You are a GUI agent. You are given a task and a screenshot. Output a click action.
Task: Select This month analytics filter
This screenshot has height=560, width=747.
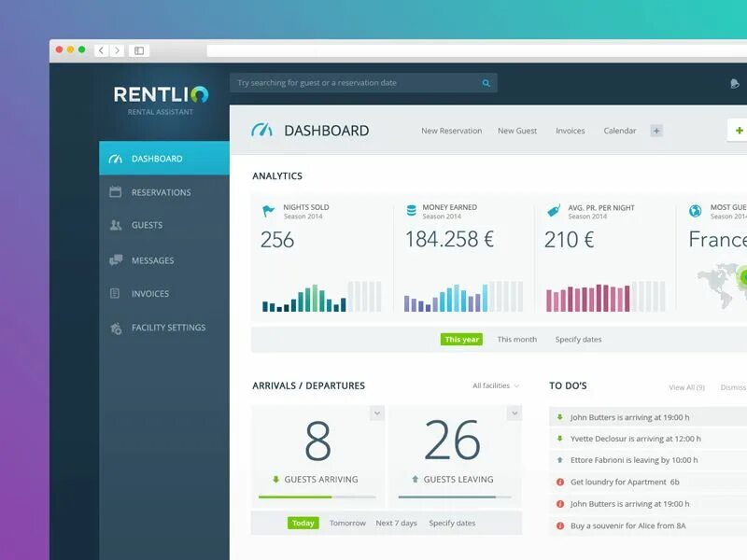tap(517, 339)
